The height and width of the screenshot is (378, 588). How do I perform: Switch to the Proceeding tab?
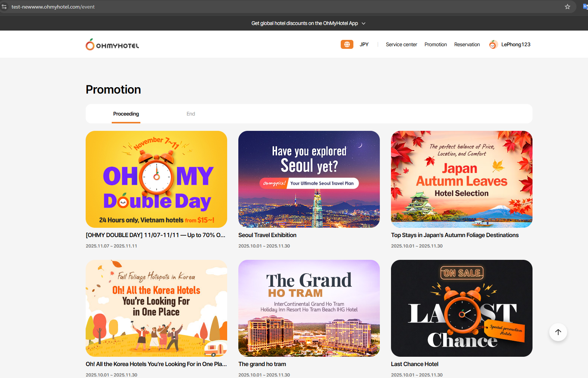(126, 114)
